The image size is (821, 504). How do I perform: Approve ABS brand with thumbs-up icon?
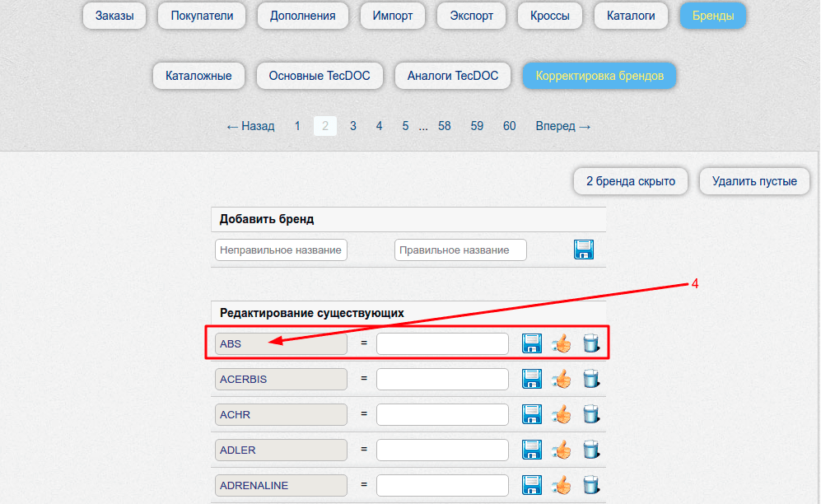pyautogui.click(x=562, y=344)
